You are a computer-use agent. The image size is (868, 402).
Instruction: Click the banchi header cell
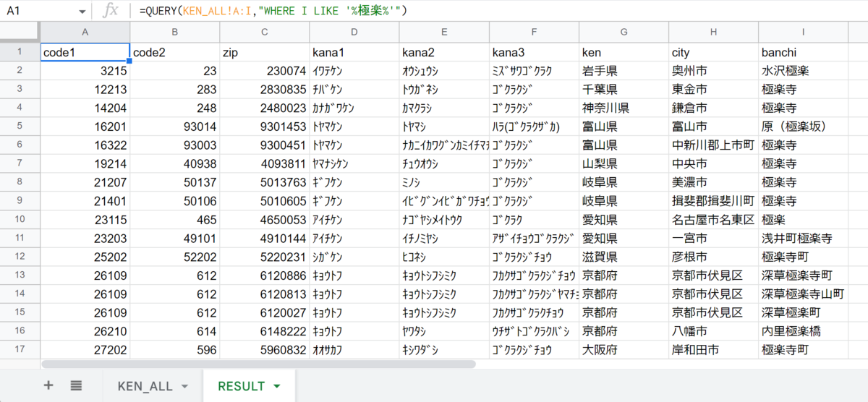803,52
